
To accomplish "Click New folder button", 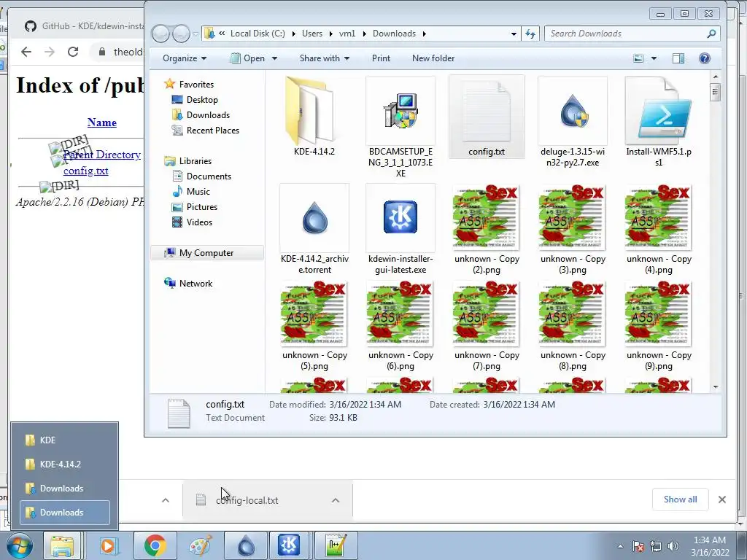I will (x=433, y=58).
